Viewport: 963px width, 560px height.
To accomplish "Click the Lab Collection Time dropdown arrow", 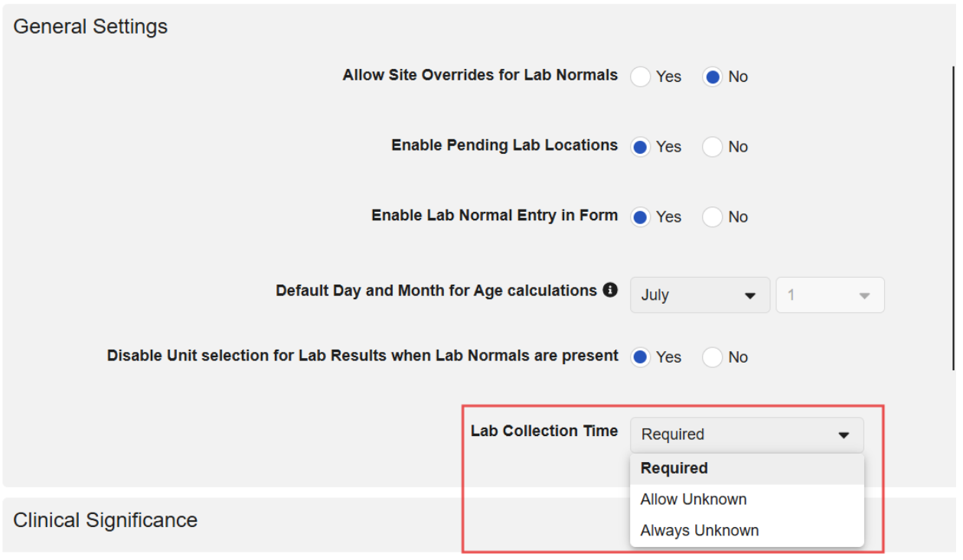I will pyautogui.click(x=844, y=435).
